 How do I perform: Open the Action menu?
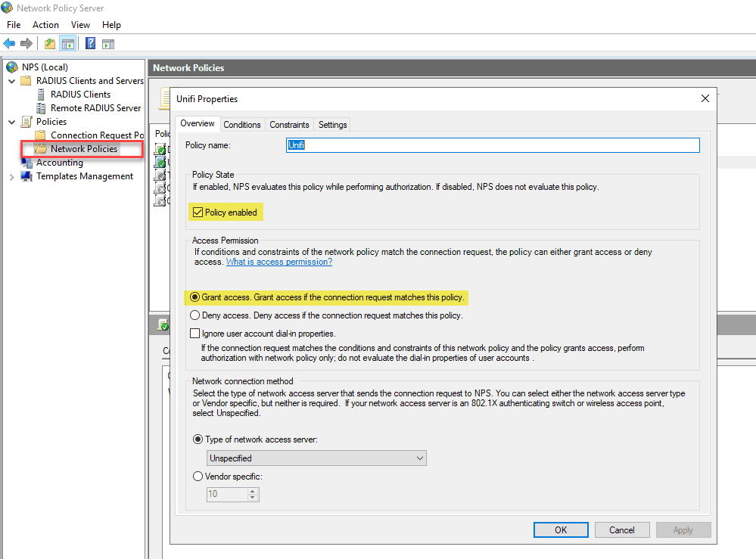pos(46,24)
